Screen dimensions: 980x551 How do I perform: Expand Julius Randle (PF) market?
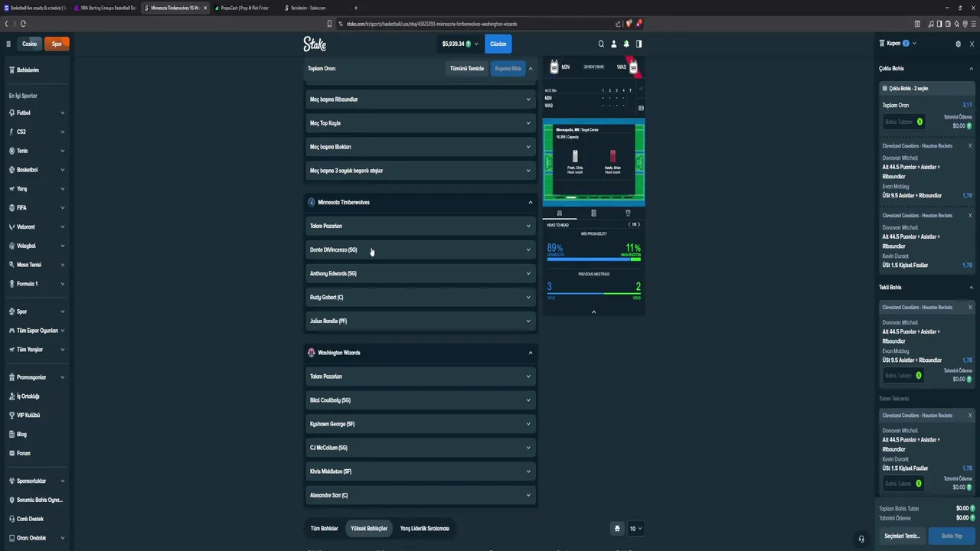420,321
